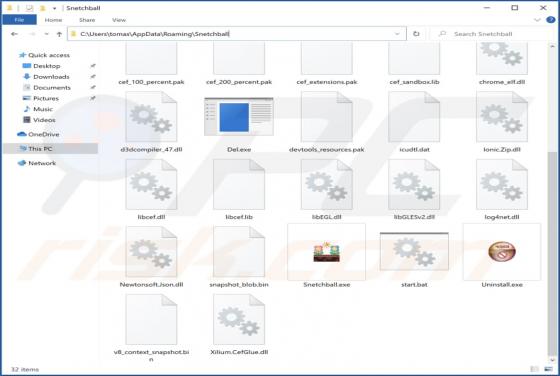
Task: Select the cef_200_percent.pak file icon
Action: [239, 58]
